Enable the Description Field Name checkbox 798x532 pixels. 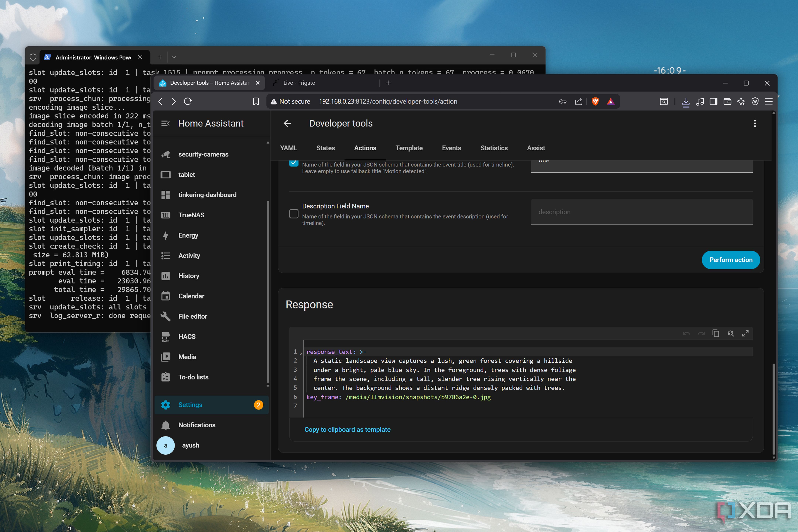click(x=294, y=214)
